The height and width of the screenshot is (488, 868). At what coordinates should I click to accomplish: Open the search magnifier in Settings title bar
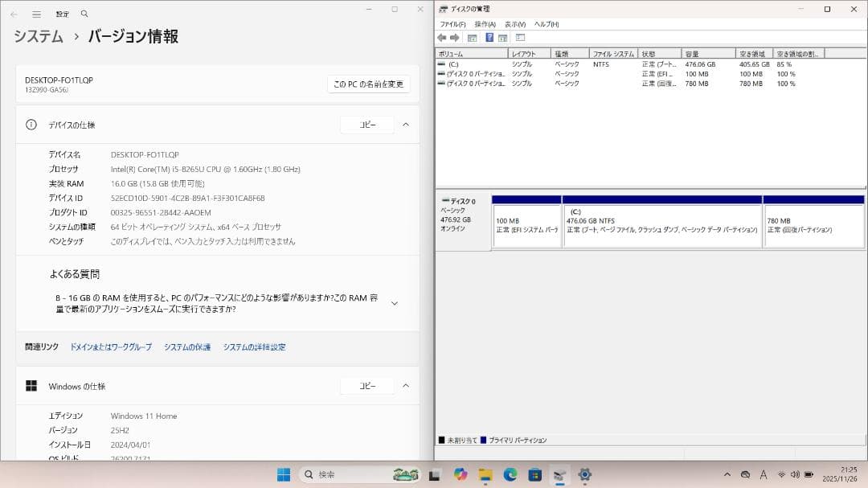(x=83, y=13)
